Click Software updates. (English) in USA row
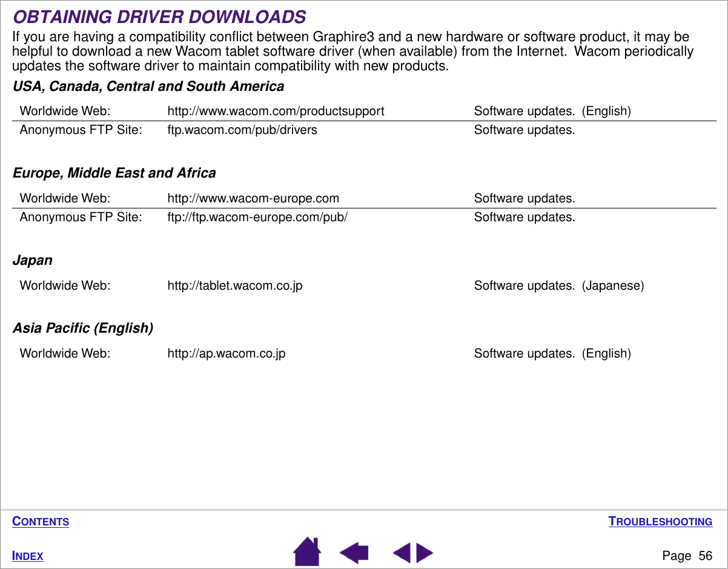Image resolution: width=728 pixels, height=569 pixels. [x=552, y=111]
